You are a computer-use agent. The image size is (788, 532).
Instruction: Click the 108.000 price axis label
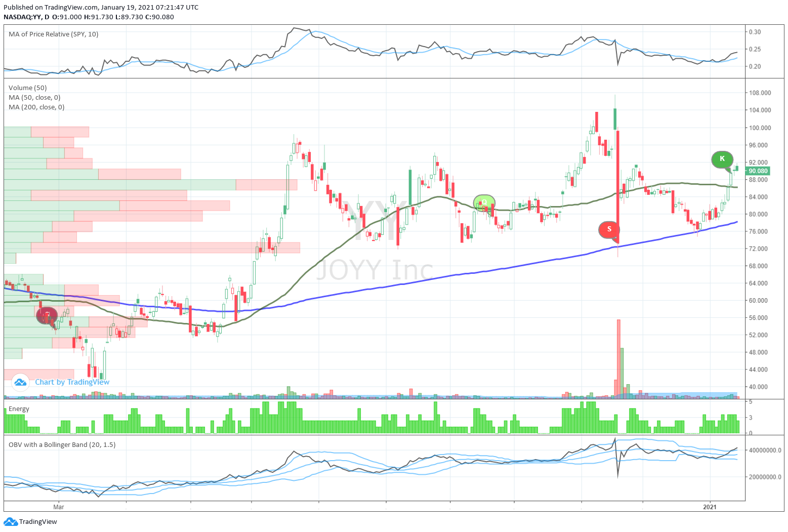(x=760, y=93)
